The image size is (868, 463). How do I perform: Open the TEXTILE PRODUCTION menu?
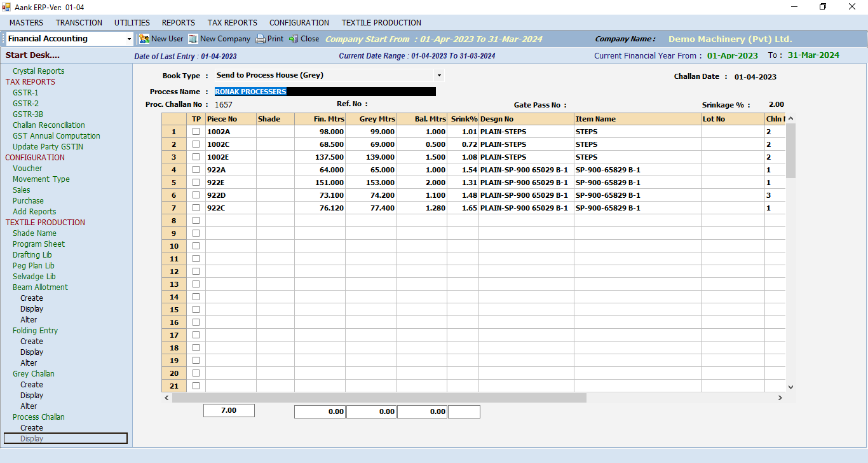(381, 22)
